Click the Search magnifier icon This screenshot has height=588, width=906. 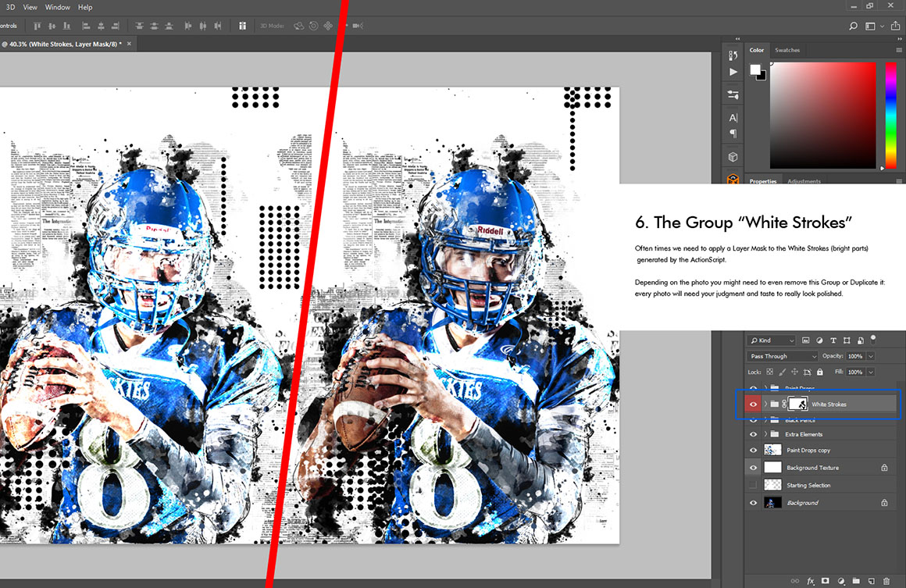tap(853, 26)
